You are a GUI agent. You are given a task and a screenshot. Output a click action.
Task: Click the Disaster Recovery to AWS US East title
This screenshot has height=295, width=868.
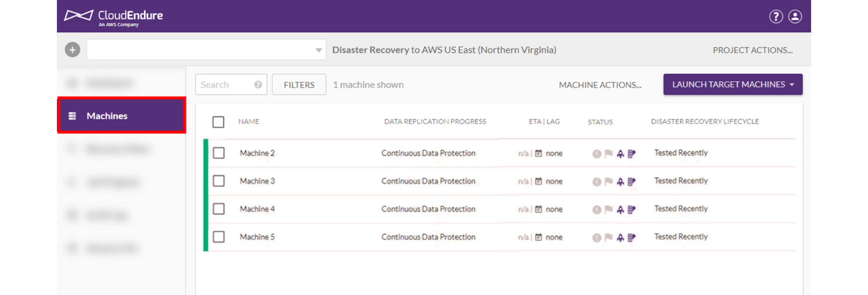445,50
